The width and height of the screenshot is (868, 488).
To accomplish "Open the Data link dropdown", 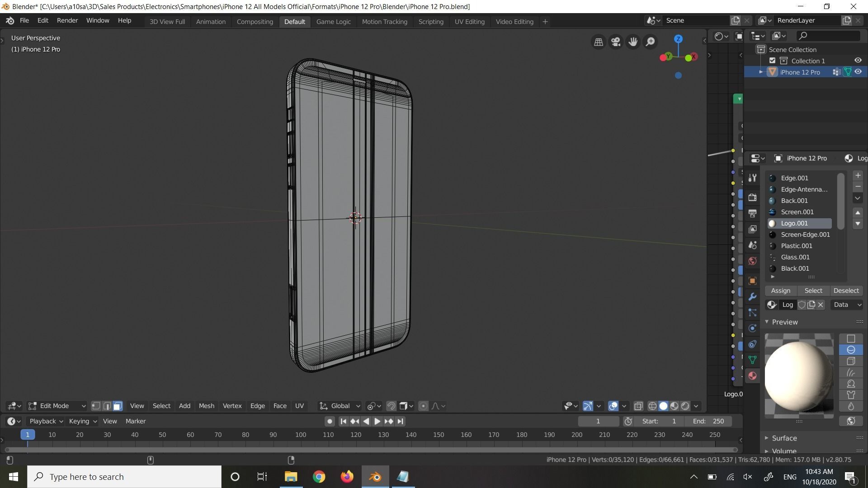I will coord(847,305).
